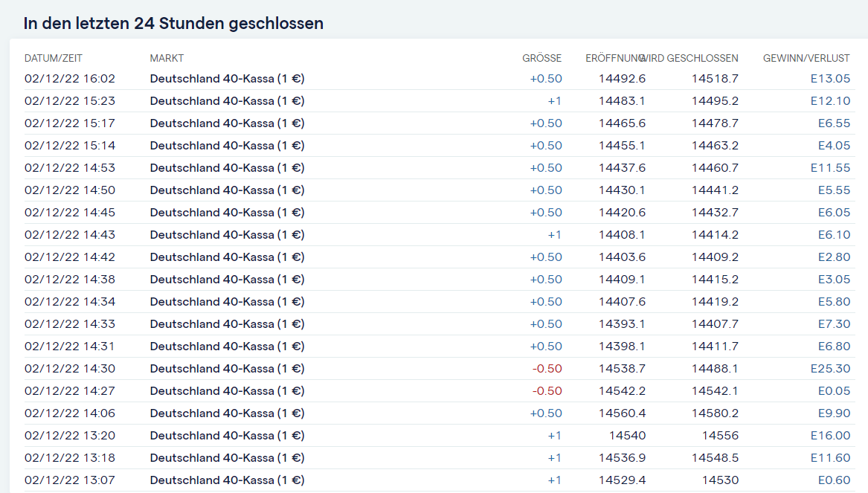Open the Deutschland 40-Kassa trade from 13:07

click(227, 480)
